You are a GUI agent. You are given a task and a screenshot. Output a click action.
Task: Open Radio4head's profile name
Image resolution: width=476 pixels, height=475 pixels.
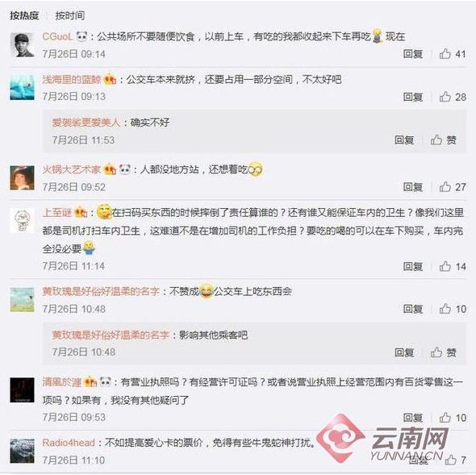(x=69, y=443)
